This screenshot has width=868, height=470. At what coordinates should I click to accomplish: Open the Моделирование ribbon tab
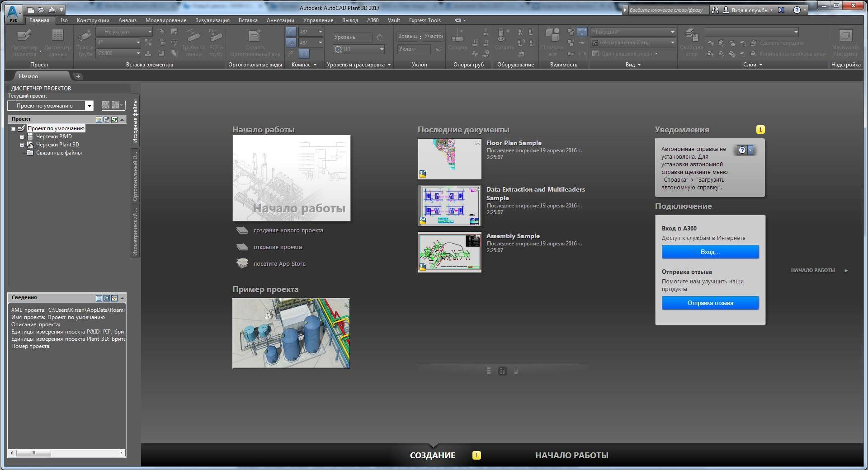tap(166, 20)
